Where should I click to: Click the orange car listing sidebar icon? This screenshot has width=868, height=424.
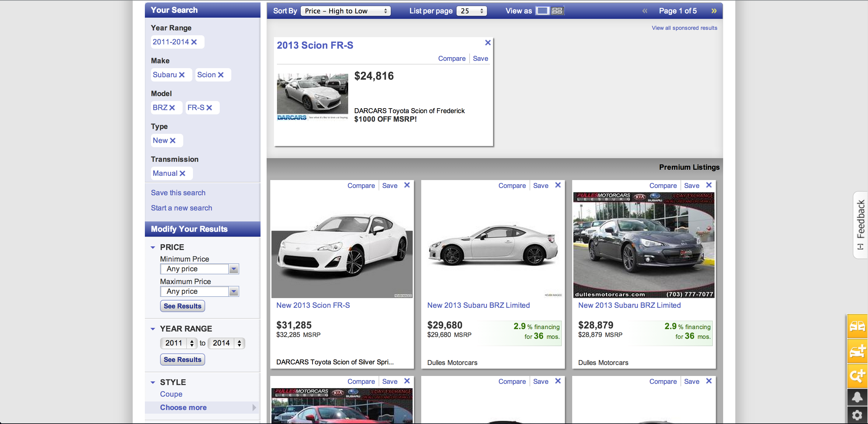click(857, 326)
